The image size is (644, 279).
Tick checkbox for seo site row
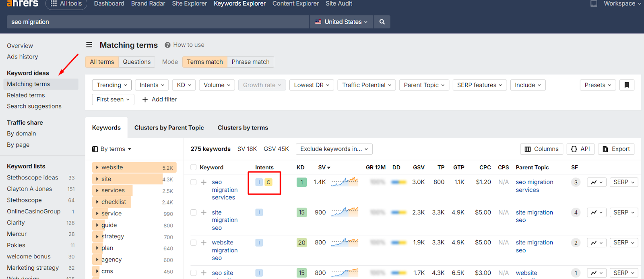[194, 273]
